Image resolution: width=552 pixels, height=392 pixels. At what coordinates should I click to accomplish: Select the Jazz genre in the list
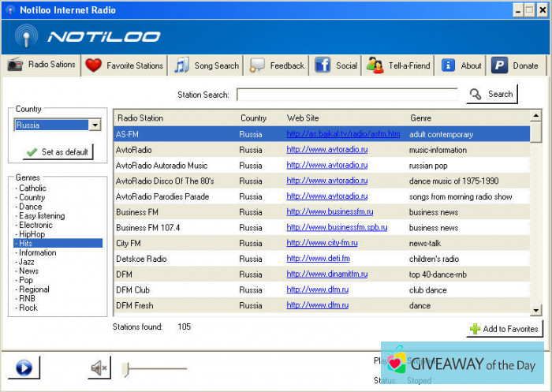tap(27, 262)
